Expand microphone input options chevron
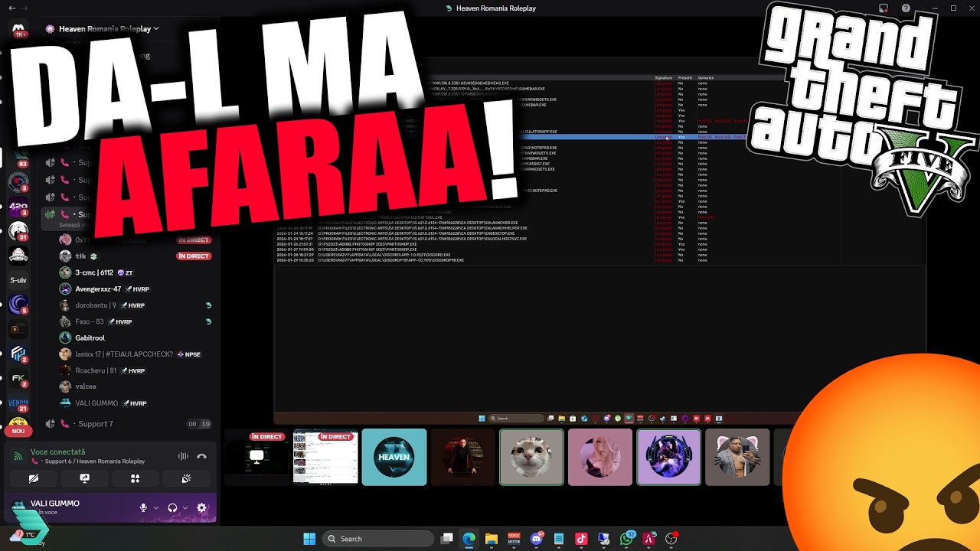Viewport: 980px width, 551px height. pos(156,507)
